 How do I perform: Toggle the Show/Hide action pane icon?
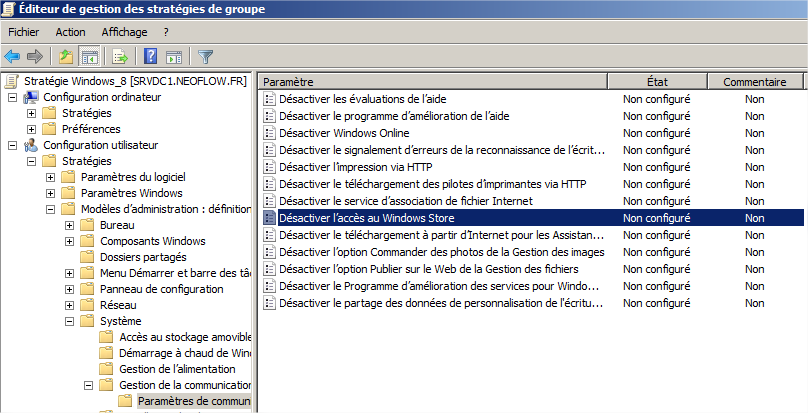pyautogui.click(x=173, y=56)
